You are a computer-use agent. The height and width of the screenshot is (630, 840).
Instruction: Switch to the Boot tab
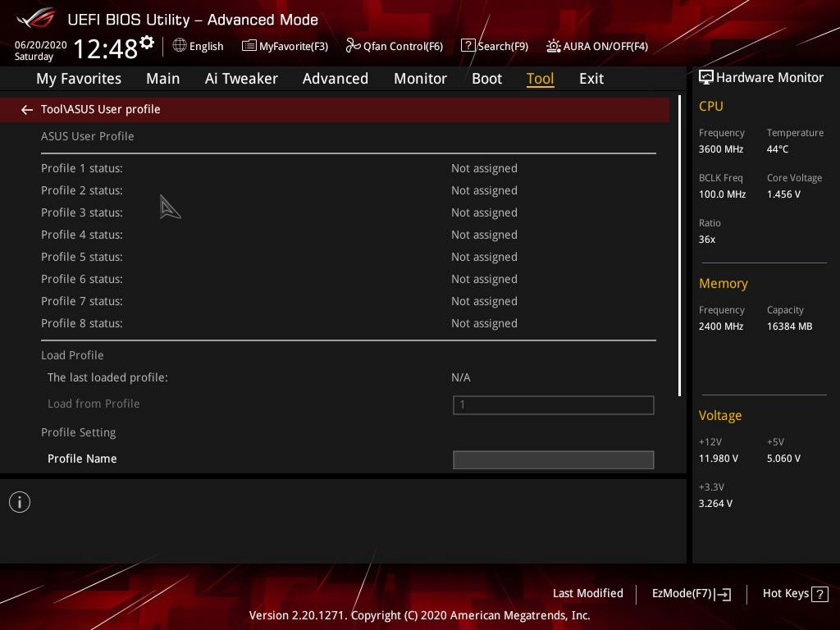coord(486,79)
